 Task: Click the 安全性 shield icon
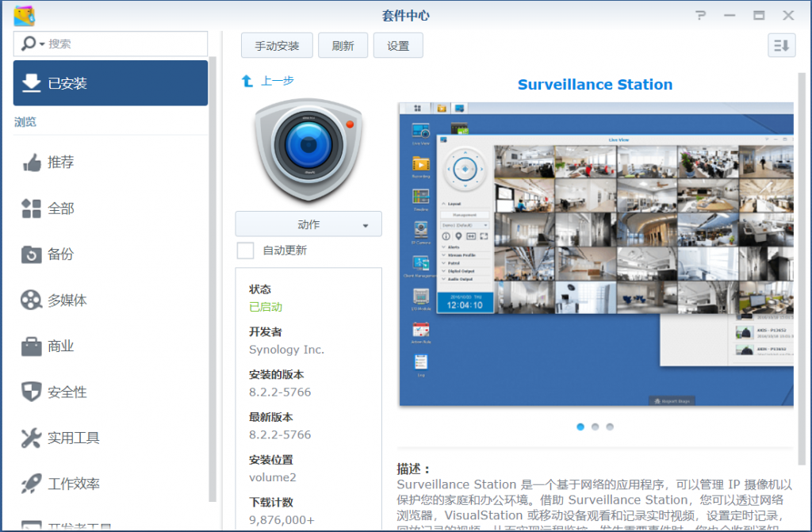[x=31, y=392]
